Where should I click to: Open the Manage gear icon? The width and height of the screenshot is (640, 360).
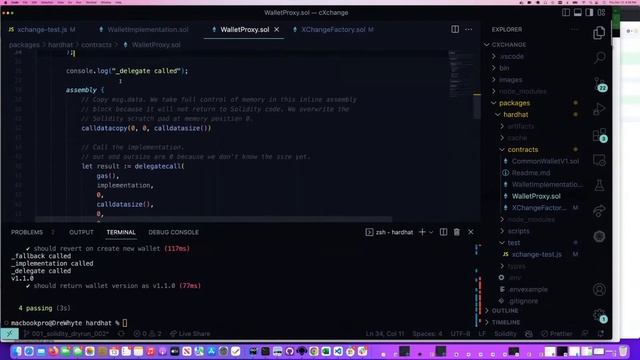pos(600,315)
